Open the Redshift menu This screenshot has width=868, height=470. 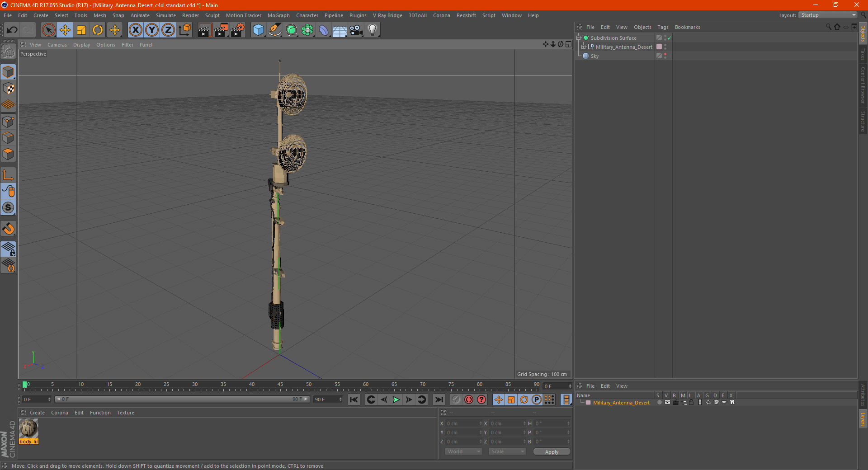[466, 15]
